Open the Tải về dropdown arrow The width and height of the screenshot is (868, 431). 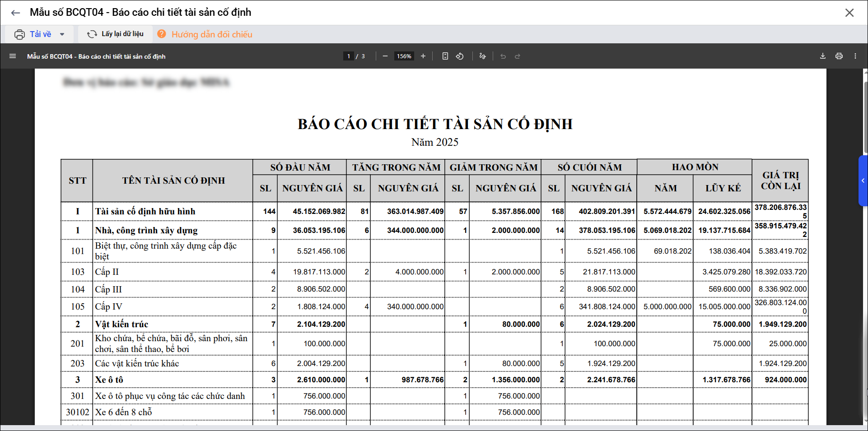[x=62, y=34]
